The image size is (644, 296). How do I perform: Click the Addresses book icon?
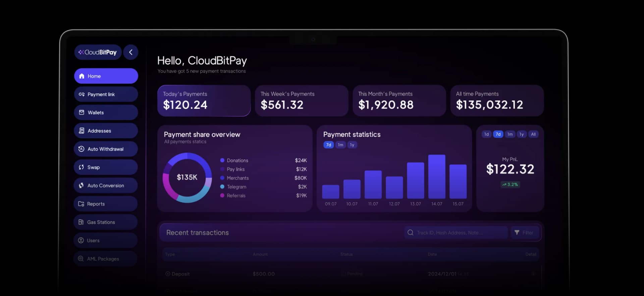(x=82, y=131)
